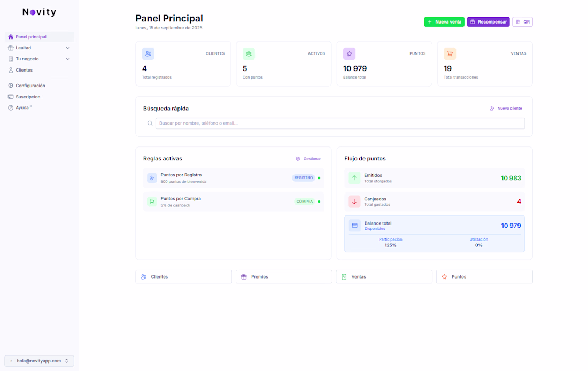Open the Puntos shortcut button
This screenshot has width=588, height=371.
tap(484, 277)
